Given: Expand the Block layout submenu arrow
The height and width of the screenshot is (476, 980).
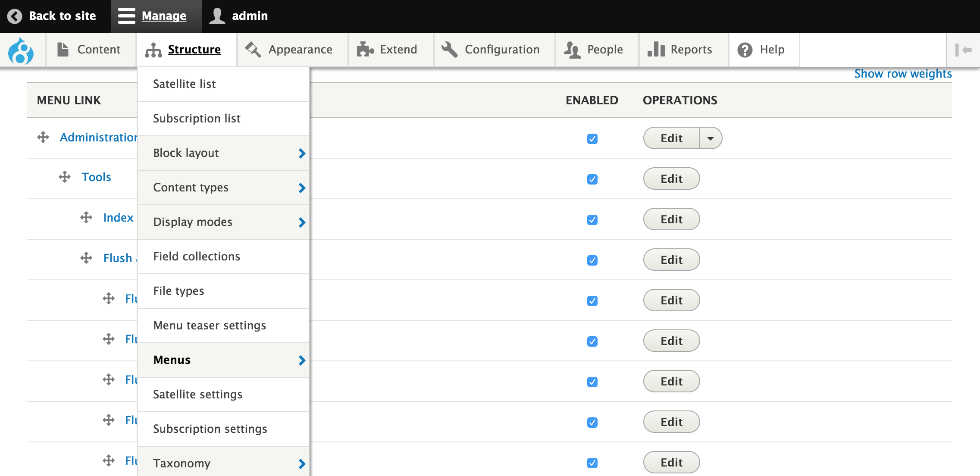Looking at the screenshot, I should tap(302, 153).
